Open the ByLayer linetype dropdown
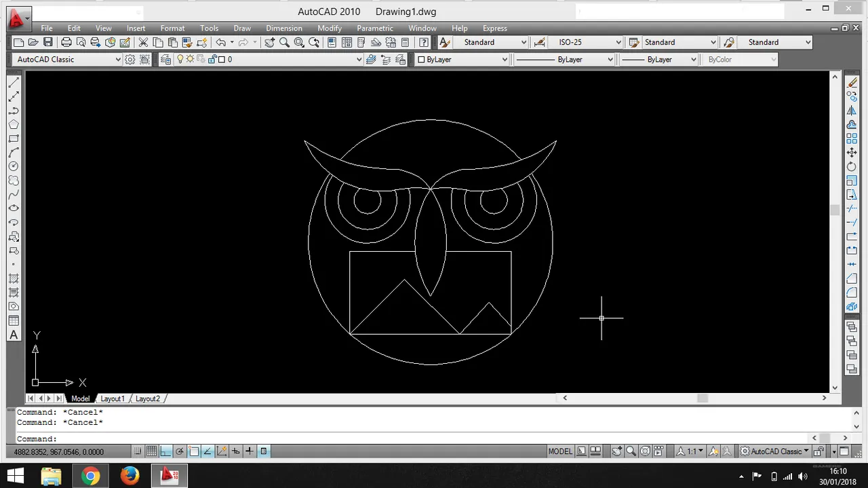The height and width of the screenshot is (488, 868). [564, 59]
